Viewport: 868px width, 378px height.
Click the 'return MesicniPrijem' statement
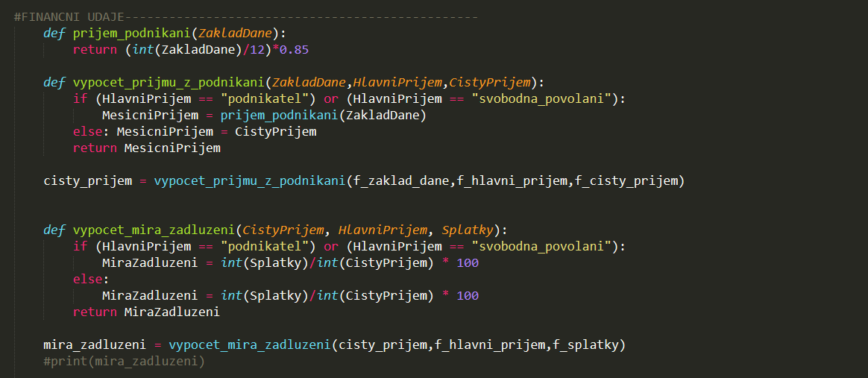pyautogui.click(x=147, y=148)
